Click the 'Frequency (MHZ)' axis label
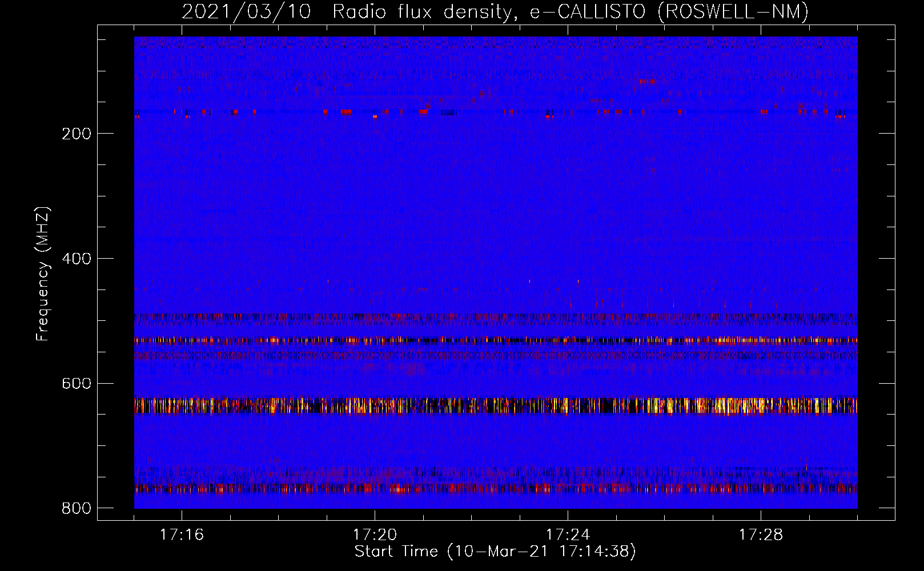Viewport: 924px width, 571px height. pyautogui.click(x=43, y=274)
